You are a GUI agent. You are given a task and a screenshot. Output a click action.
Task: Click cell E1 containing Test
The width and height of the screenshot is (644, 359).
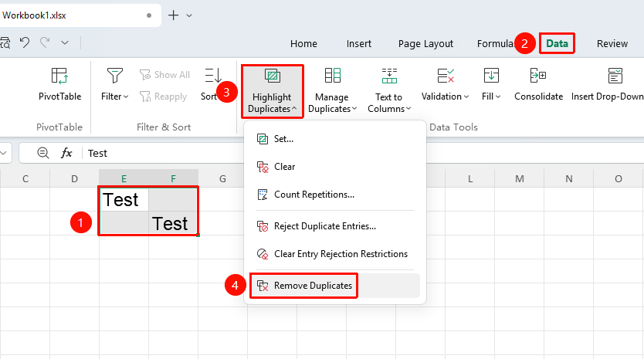pyautogui.click(x=124, y=200)
